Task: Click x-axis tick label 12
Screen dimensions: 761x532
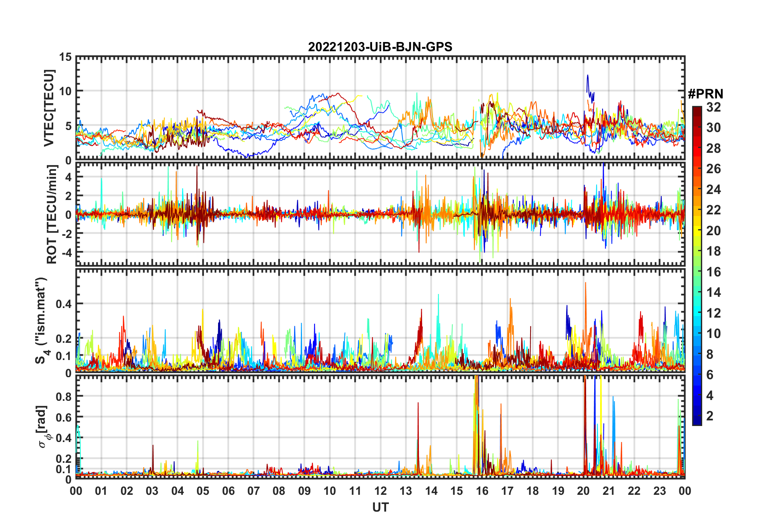Action: click(x=380, y=491)
